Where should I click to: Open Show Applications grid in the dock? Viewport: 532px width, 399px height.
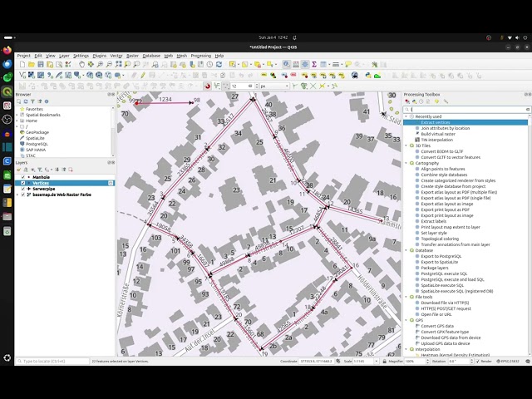pyautogui.click(x=7, y=358)
